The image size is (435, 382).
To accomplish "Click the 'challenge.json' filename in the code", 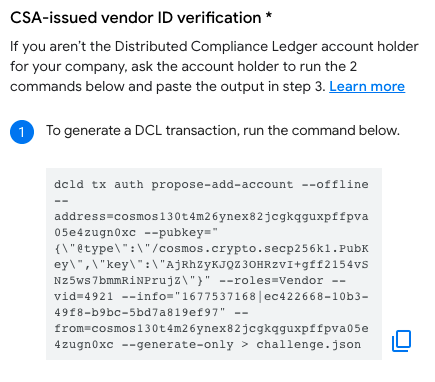I will [x=308, y=345].
